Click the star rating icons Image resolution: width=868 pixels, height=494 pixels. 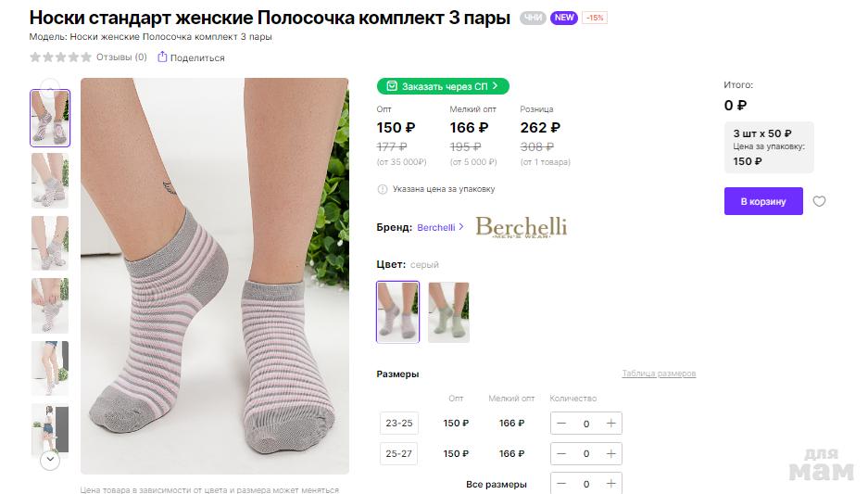60,57
